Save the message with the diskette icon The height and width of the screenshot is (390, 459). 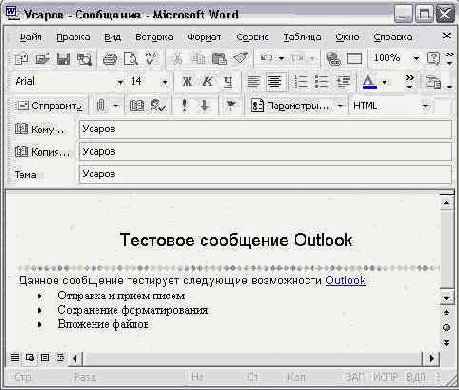(63, 59)
